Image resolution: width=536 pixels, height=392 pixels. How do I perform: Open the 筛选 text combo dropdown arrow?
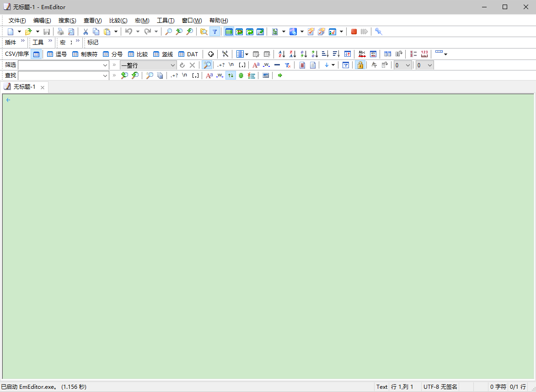coord(105,65)
